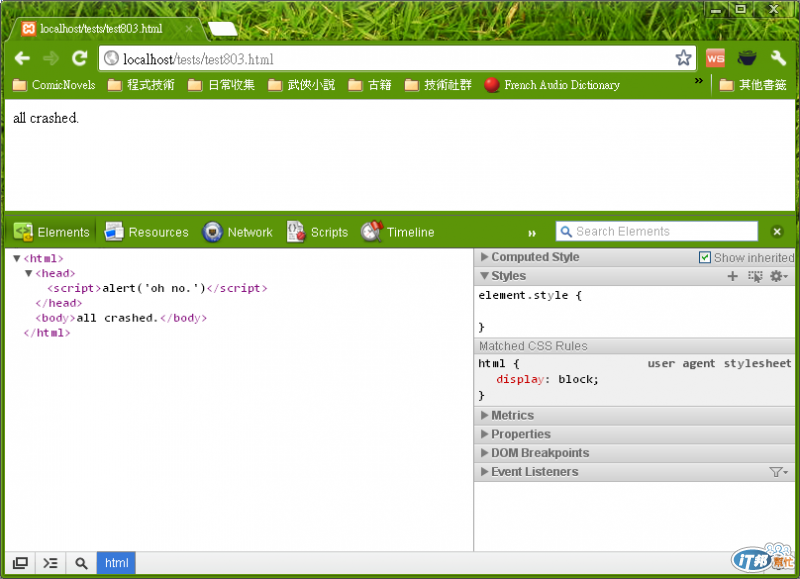Open the 古籍 bookmark folder
Viewport: 800px width, 579px height.
point(370,85)
